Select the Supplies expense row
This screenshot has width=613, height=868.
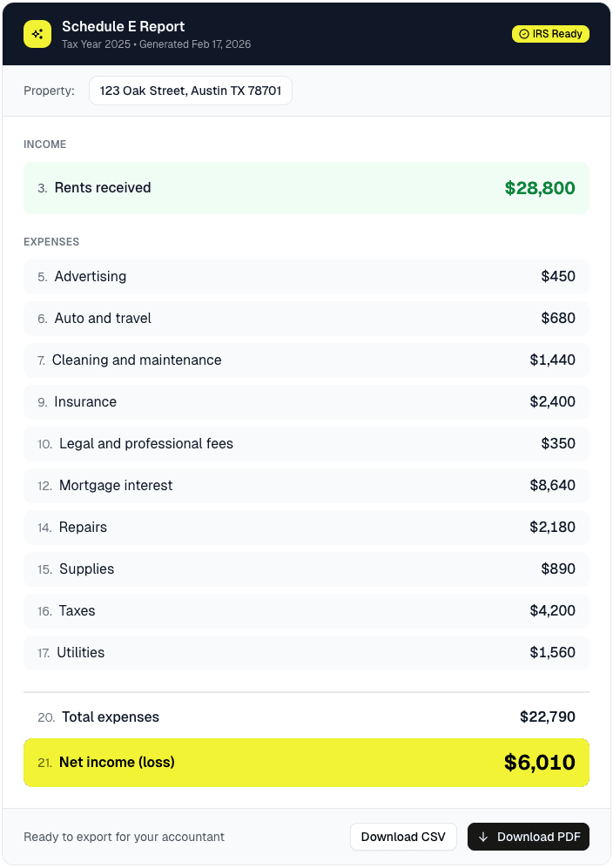pos(306,569)
